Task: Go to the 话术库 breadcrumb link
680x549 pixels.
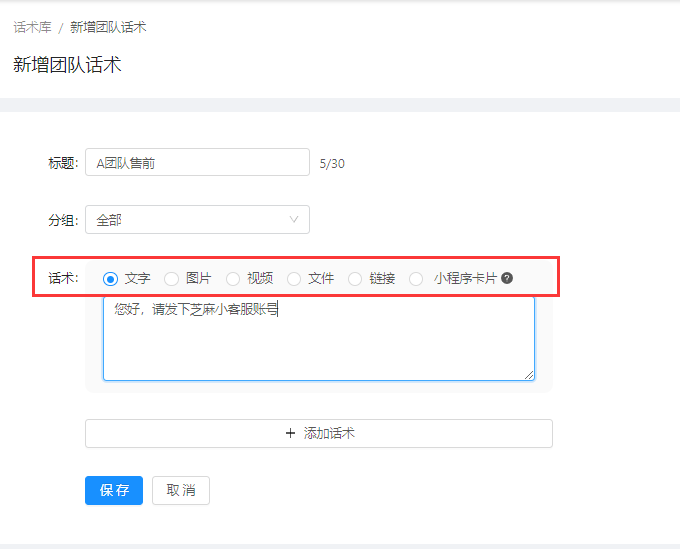Action: click(33, 27)
